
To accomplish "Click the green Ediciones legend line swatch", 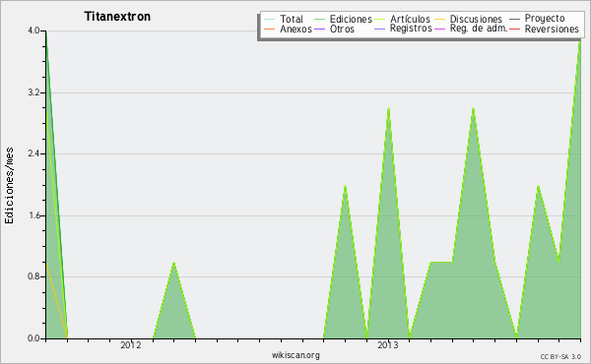I will [319, 20].
